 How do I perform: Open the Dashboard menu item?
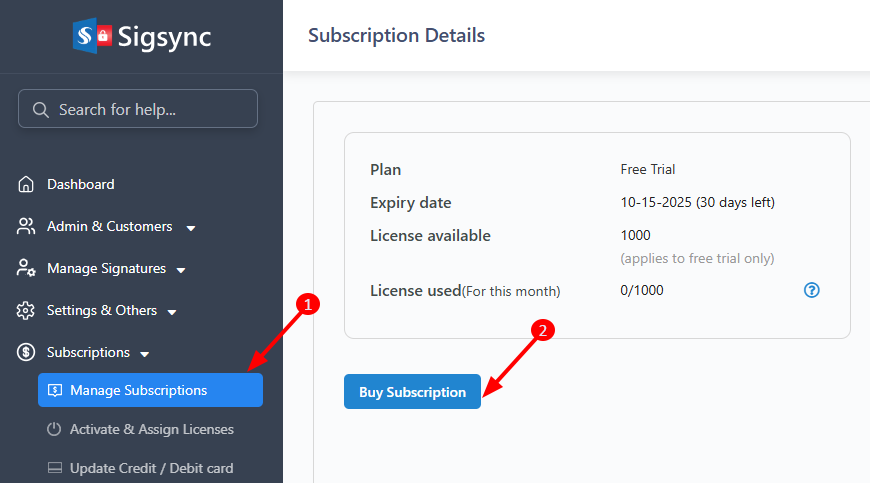(x=81, y=184)
